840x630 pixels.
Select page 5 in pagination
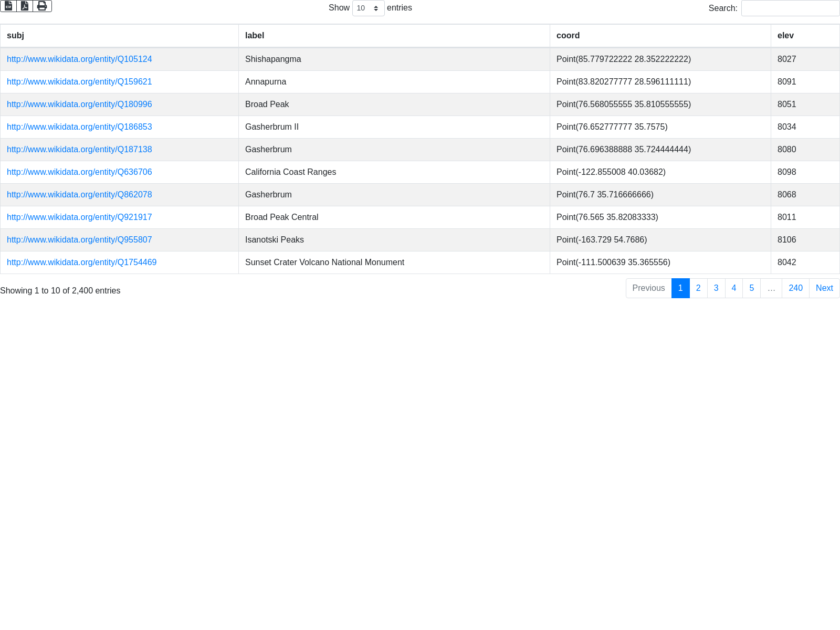pos(751,288)
